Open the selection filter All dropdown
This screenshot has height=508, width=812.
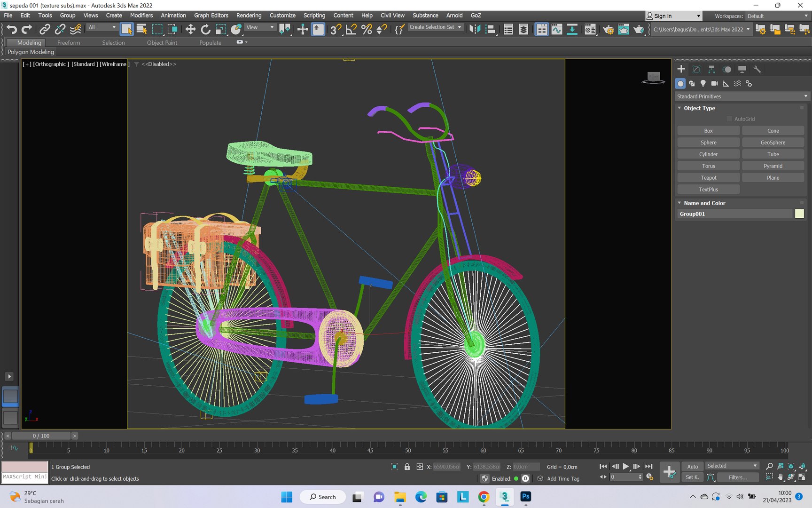click(102, 27)
